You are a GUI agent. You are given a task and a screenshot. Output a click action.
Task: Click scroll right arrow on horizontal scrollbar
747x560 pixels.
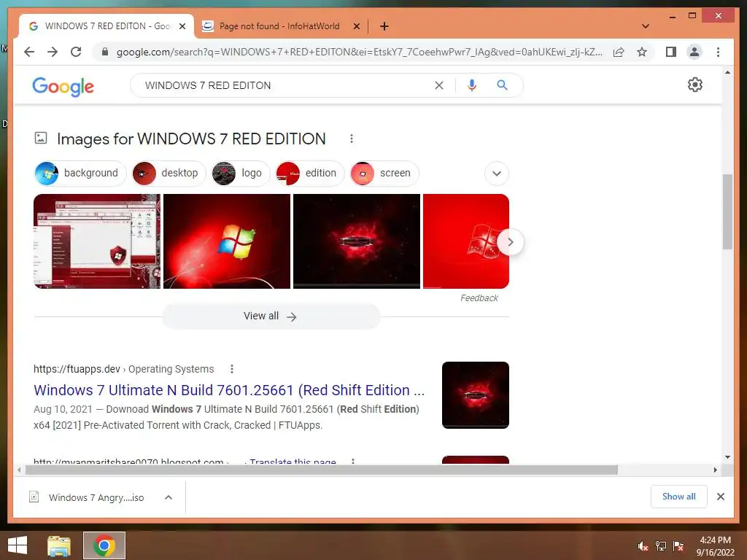pyautogui.click(x=715, y=470)
